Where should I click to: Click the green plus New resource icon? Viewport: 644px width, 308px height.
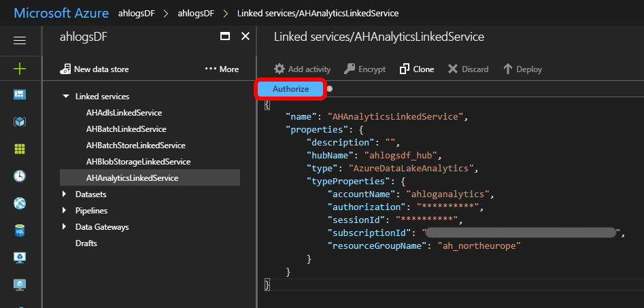coord(20,68)
